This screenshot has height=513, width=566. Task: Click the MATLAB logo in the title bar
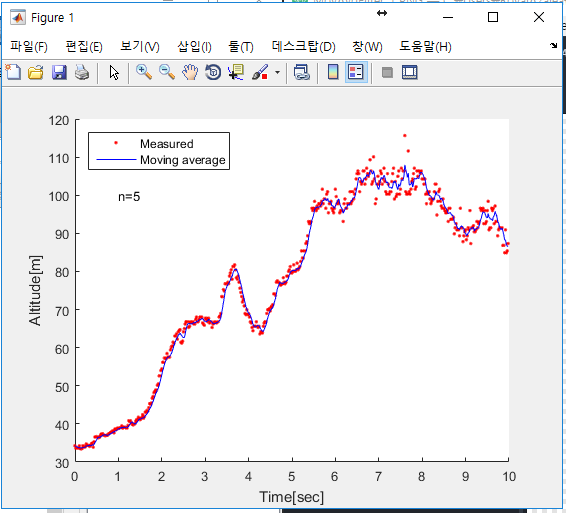coord(18,17)
